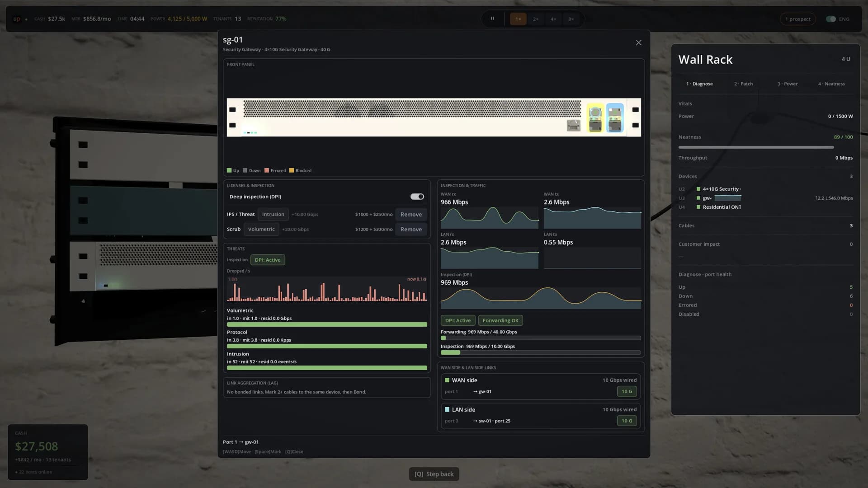868x488 pixels.
Task: Set game speed to 8×
Action: (x=571, y=19)
